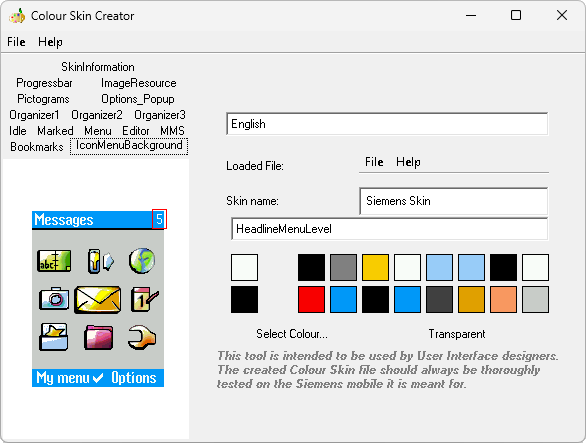This screenshot has width=586, height=443.
Task: Switch to the Organizer1 tab
Action: click(34, 115)
